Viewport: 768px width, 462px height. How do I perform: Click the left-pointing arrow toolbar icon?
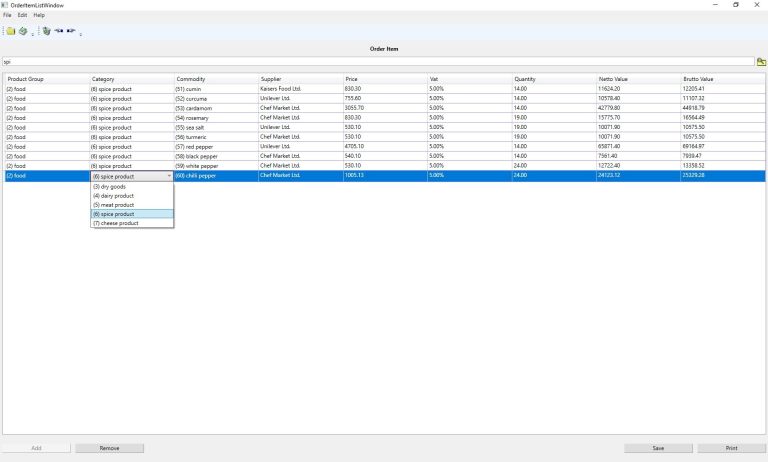59,31
